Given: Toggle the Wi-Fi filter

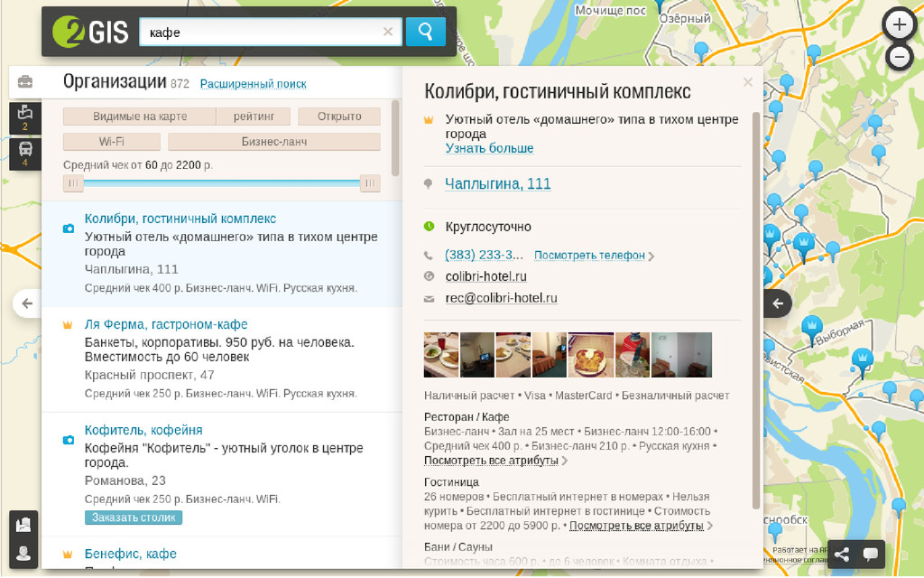Looking at the screenshot, I should 111,142.
